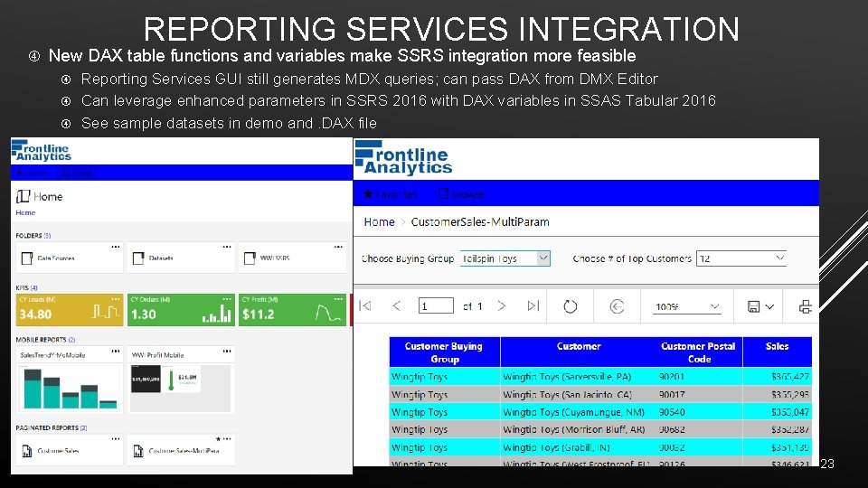
Task: Open the CY Leads (M) 34.80 KPI tile
Action: (x=70, y=310)
